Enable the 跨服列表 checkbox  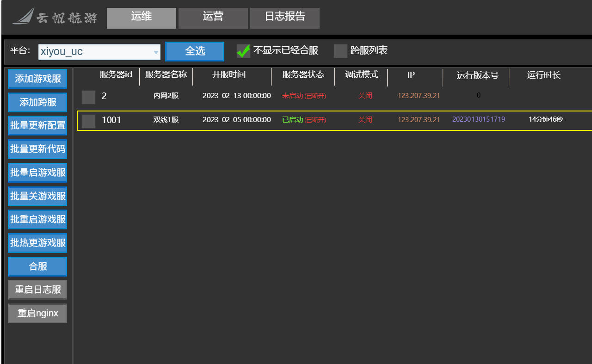pos(340,51)
